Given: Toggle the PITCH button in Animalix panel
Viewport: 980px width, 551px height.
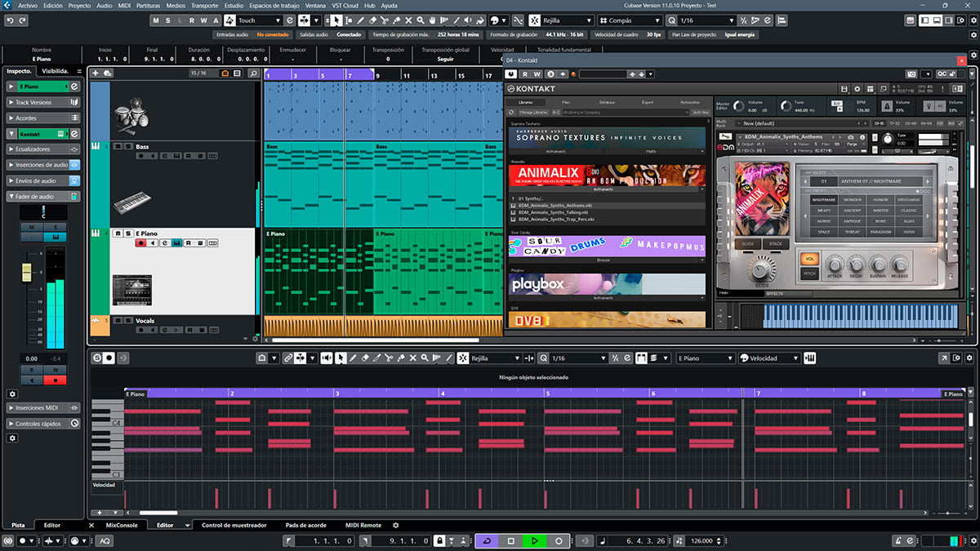Looking at the screenshot, I should click(x=809, y=273).
